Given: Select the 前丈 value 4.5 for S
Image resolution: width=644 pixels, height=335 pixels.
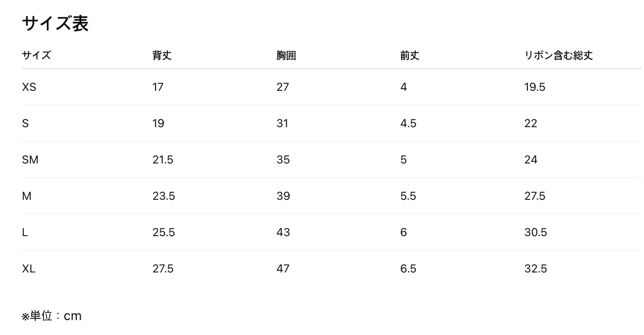Looking at the screenshot, I should pos(408,124).
